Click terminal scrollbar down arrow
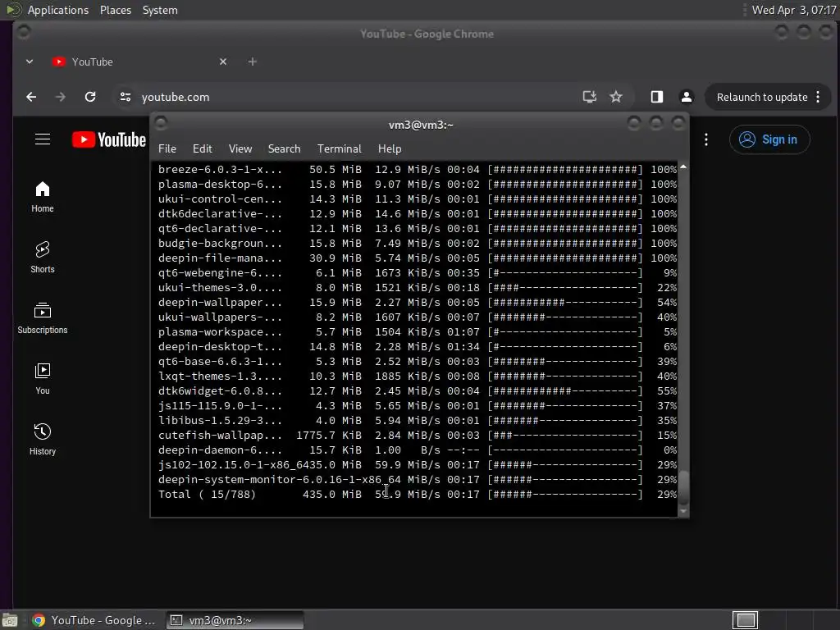The width and height of the screenshot is (840, 630). (x=683, y=512)
